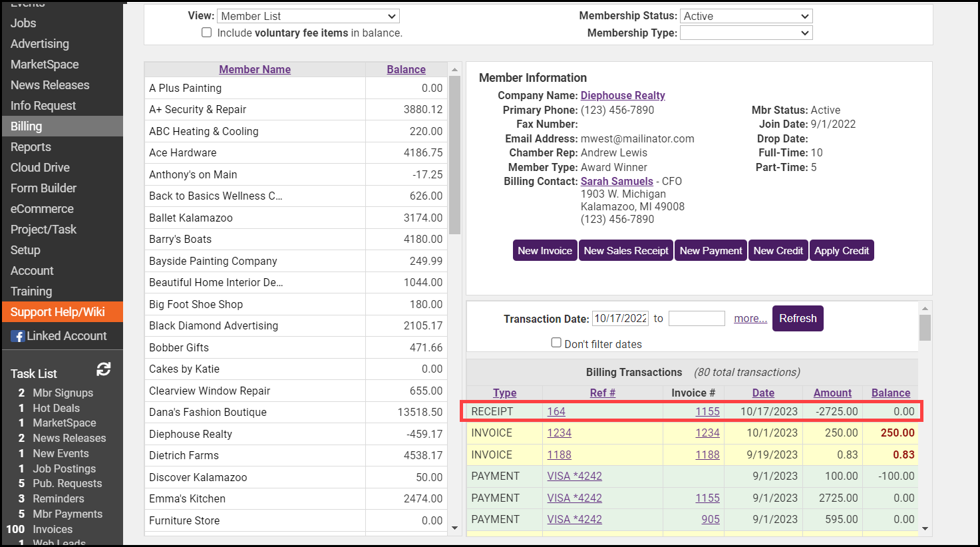Click transactions panel scroll down arrow
This screenshot has height=547, width=980.
click(x=925, y=529)
